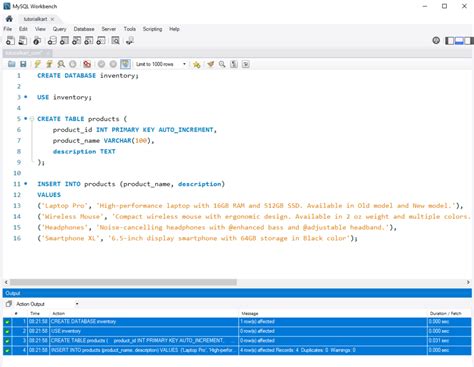Screen dimensions: 474x367
Task: Open preferences gear icon at top right
Action: 436,41
